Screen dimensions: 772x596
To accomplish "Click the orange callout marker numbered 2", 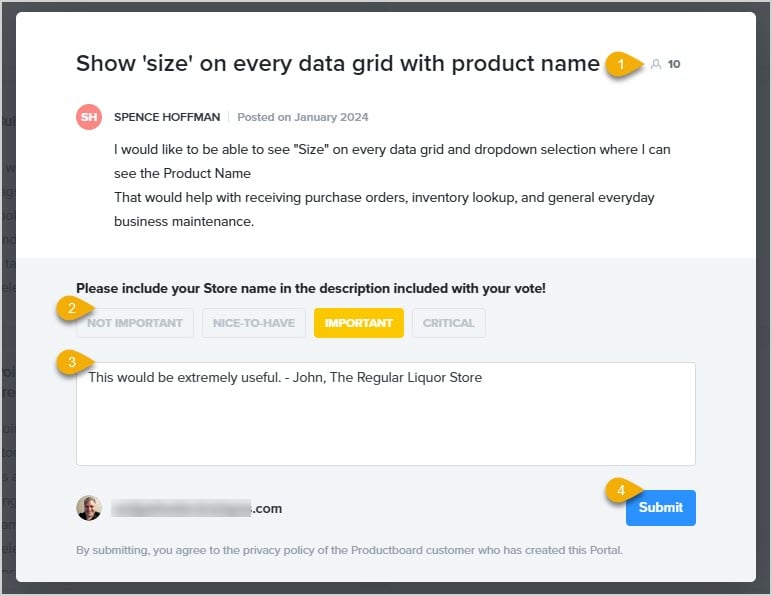I will tap(70, 308).
